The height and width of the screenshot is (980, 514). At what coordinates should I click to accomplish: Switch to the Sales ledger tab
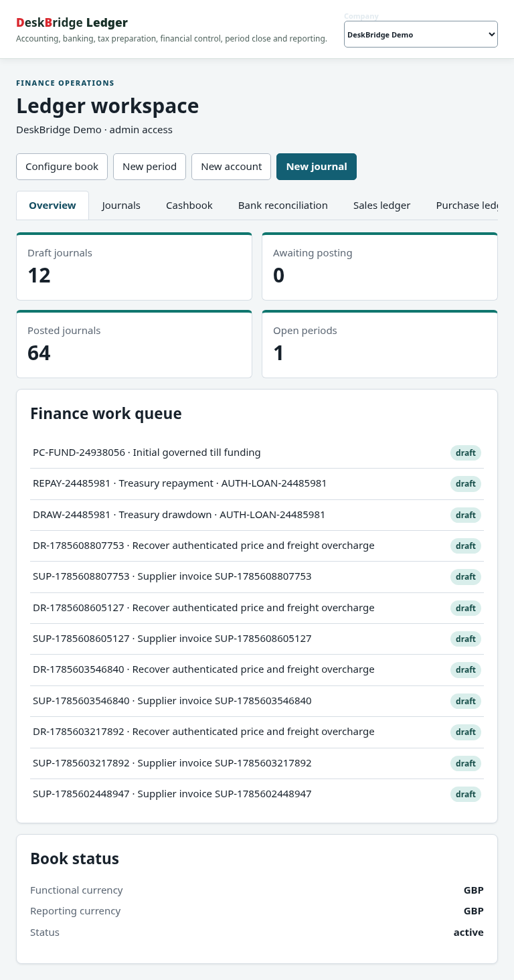pyautogui.click(x=381, y=206)
